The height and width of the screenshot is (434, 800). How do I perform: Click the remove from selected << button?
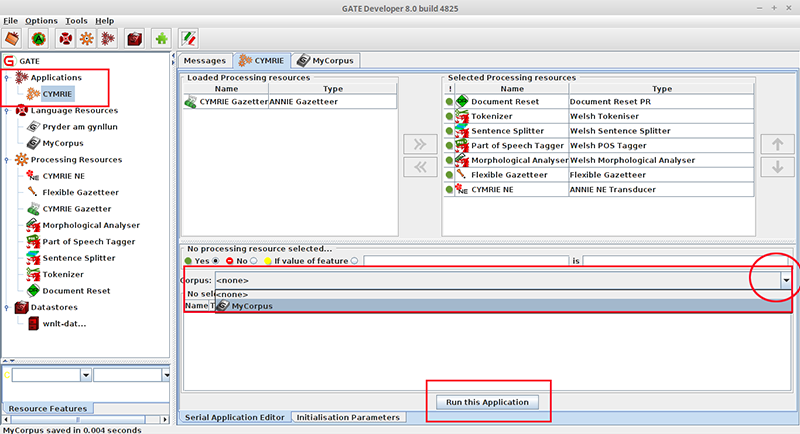420,167
